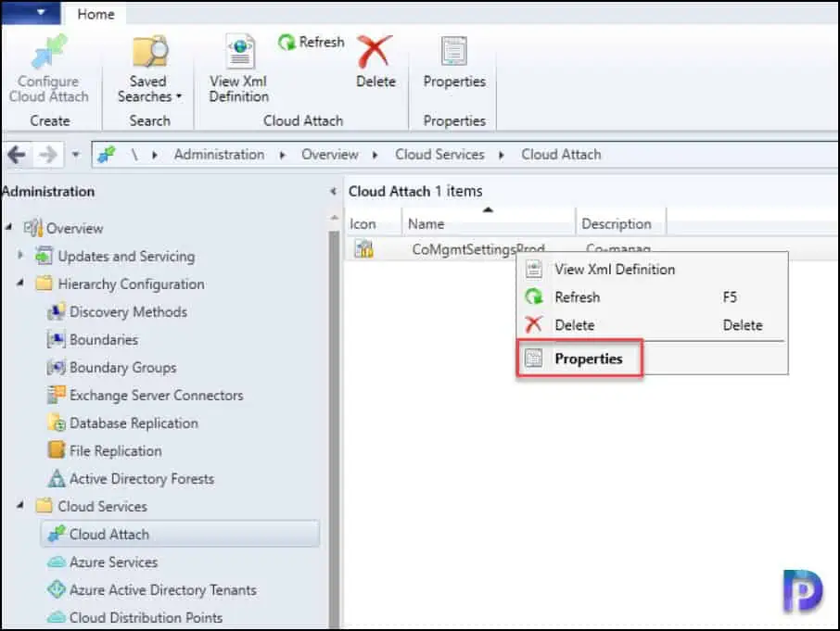Expand breadcrumb arrow after Administration
The height and width of the screenshot is (631, 840).
283,156
